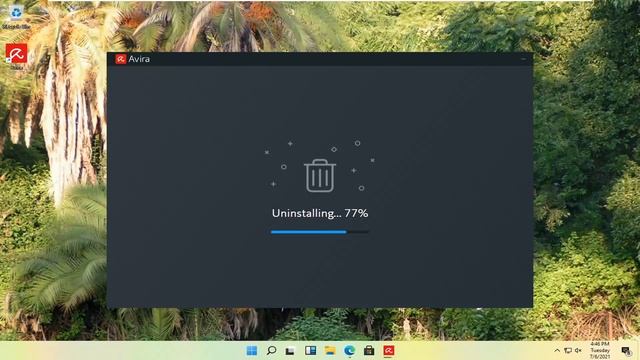Open the Widgets panel on the taskbar
This screenshot has width=640, height=360.
click(310, 350)
